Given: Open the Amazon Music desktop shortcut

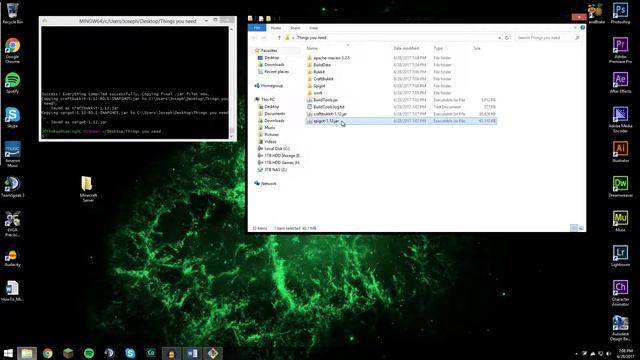Looking at the screenshot, I should (13, 154).
